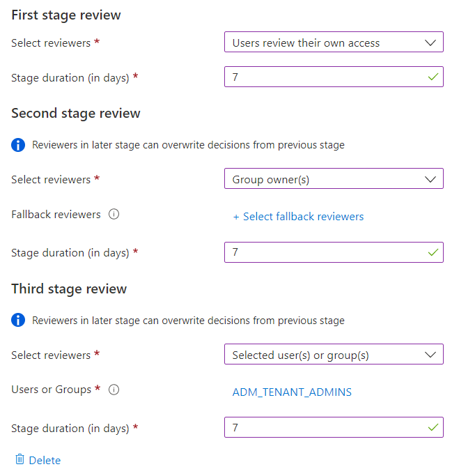This screenshot has height=476, width=475.
Task: Click green checkmark in third stage duration
Action: [433, 427]
